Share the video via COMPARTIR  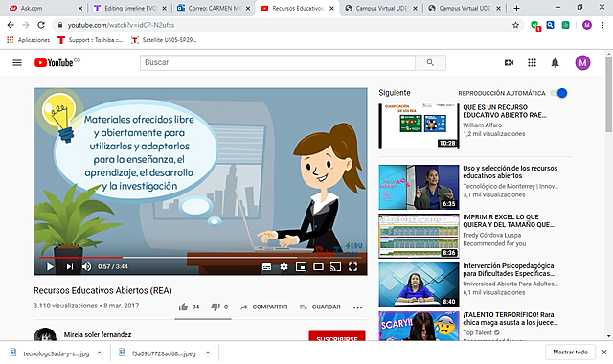[x=264, y=307]
